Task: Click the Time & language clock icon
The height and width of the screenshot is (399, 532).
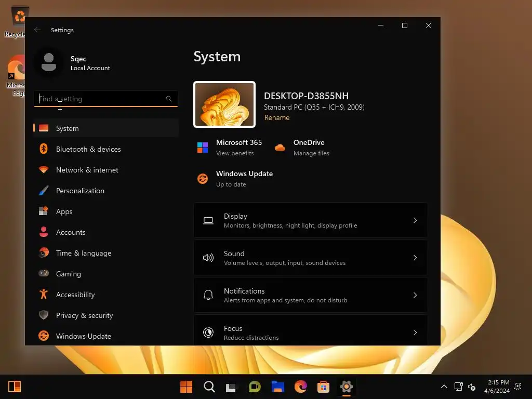Action: click(x=44, y=253)
